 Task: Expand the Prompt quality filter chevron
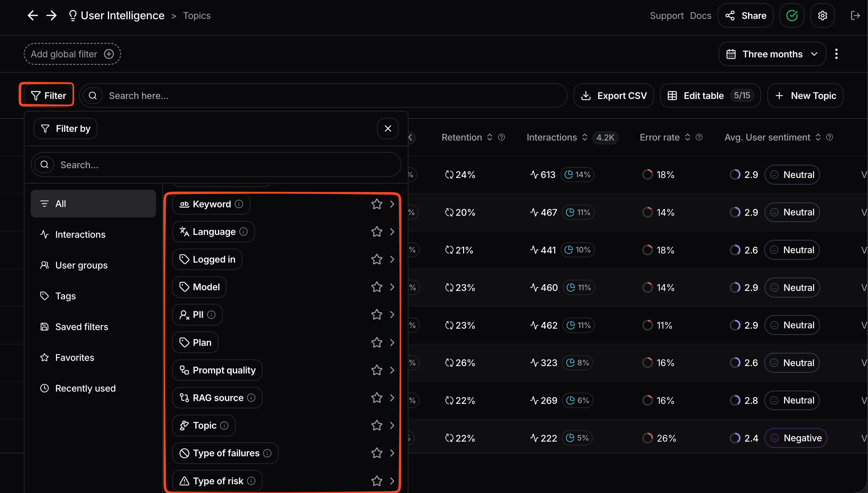pyautogui.click(x=392, y=370)
